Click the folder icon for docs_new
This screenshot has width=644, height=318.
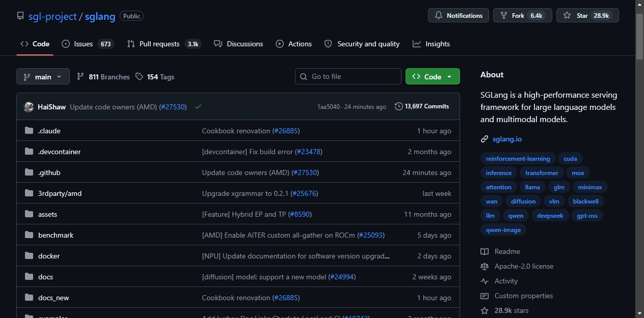(29, 298)
